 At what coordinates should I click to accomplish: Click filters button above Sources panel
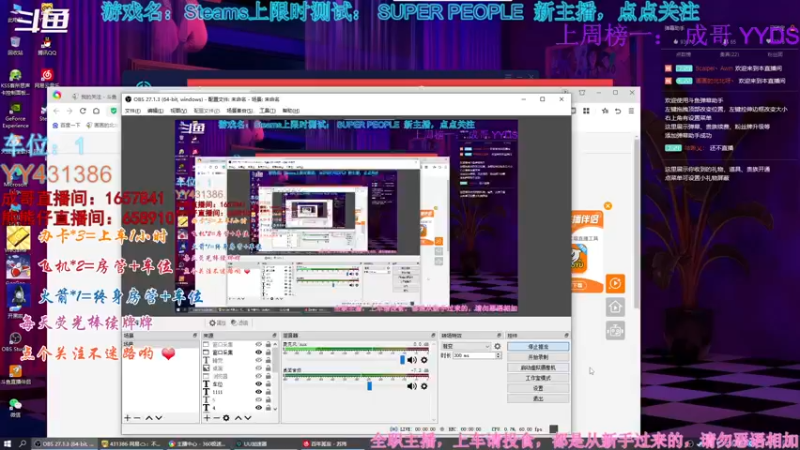239,323
